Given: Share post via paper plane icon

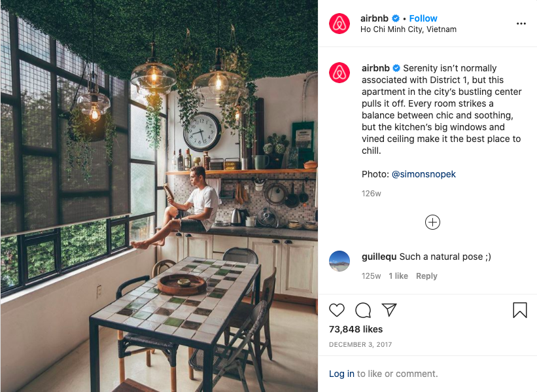Looking at the screenshot, I should coord(389,310).
